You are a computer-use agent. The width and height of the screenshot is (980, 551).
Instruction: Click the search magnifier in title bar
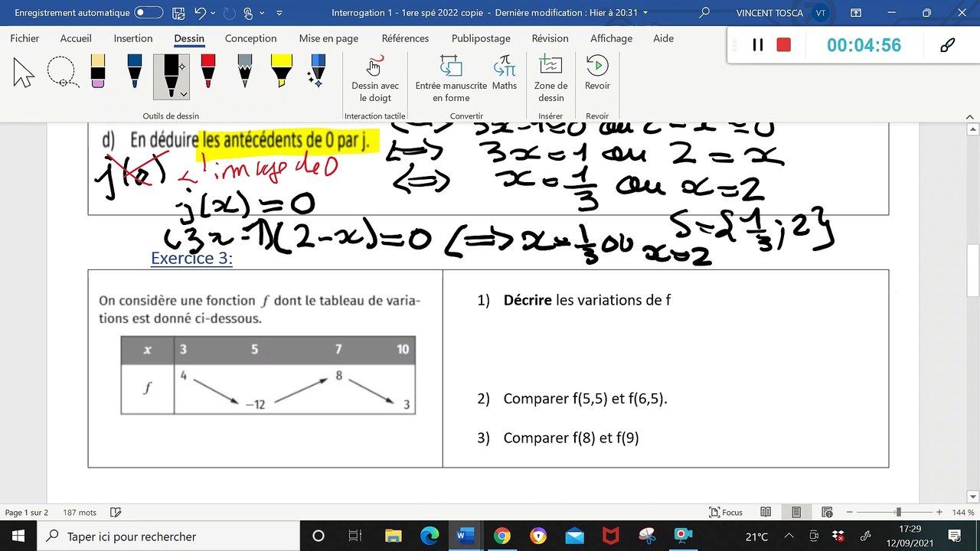[704, 13]
